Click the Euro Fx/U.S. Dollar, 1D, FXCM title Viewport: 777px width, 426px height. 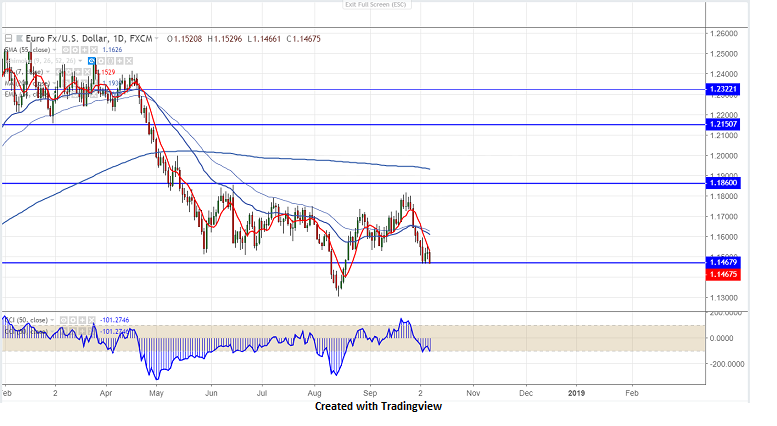tap(89, 38)
